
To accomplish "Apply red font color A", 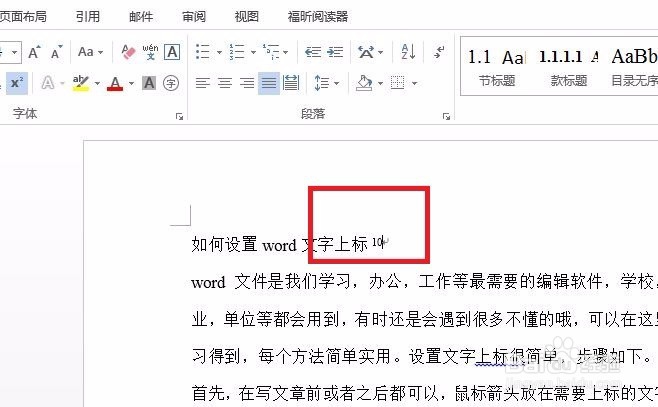I will coord(115,83).
